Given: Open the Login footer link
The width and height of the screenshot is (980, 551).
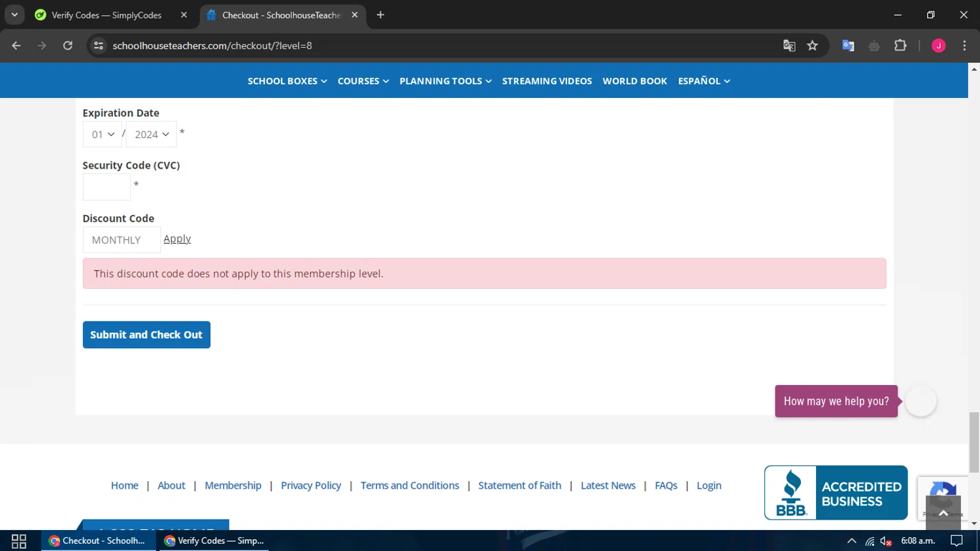Looking at the screenshot, I should [x=709, y=486].
